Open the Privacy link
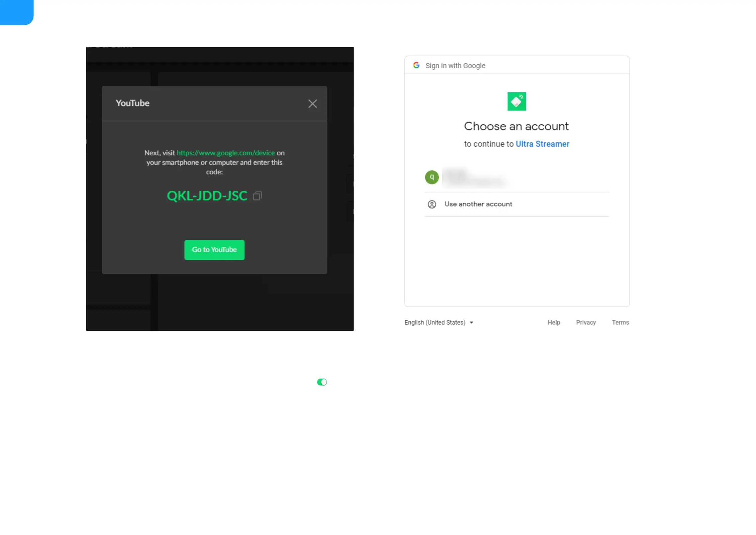The image size is (756, 535). point(585,322)
